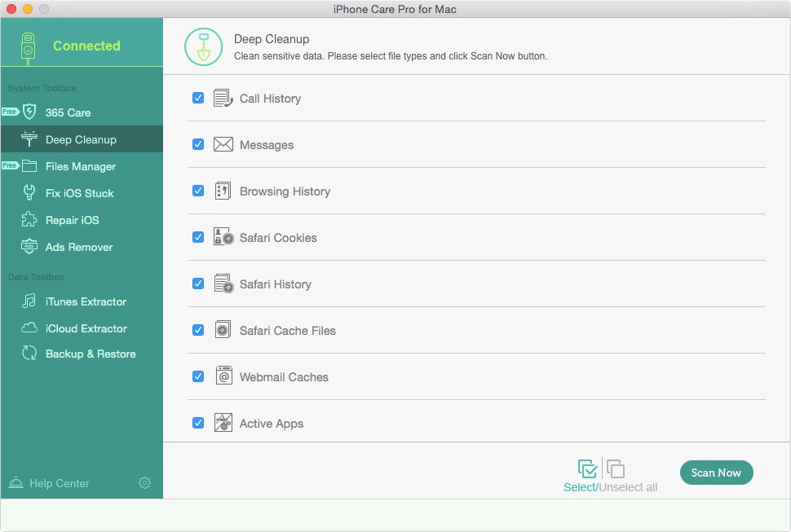Click the Webmail Caches at-sign icon
Viewport: 791px width, 532px height.
pyautogui.click(x=224, y=376)
